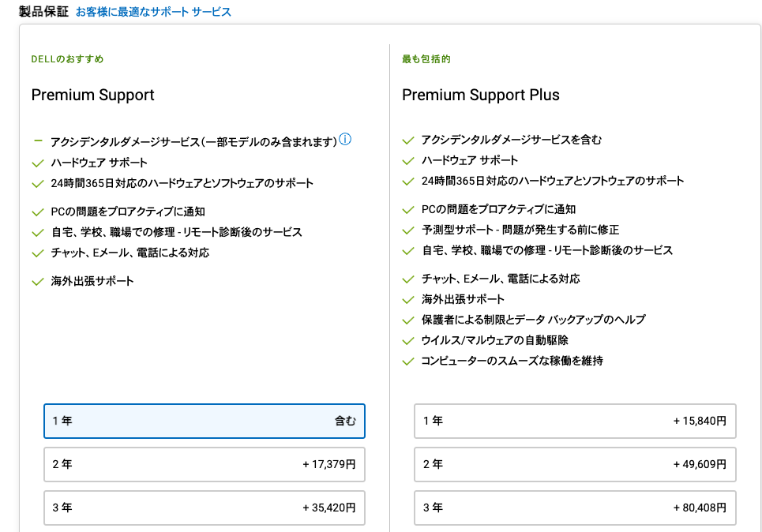This screenshot has height=532, width=762.
Task: Select Premium Support 3年 +35,420円 option
Action: 204,508
